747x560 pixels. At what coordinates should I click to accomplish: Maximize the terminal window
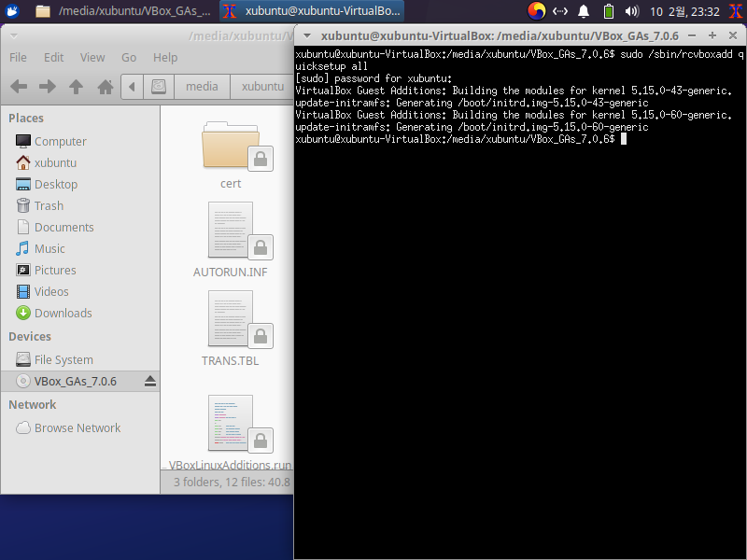point(712,35)
